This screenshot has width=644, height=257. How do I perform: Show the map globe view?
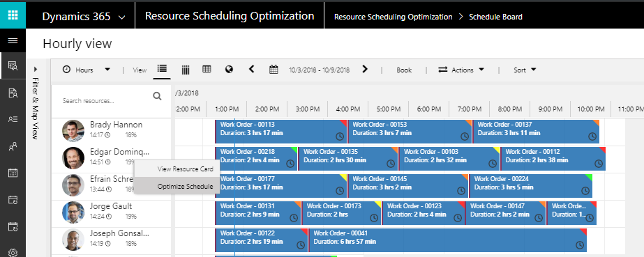tap(229, 69)
